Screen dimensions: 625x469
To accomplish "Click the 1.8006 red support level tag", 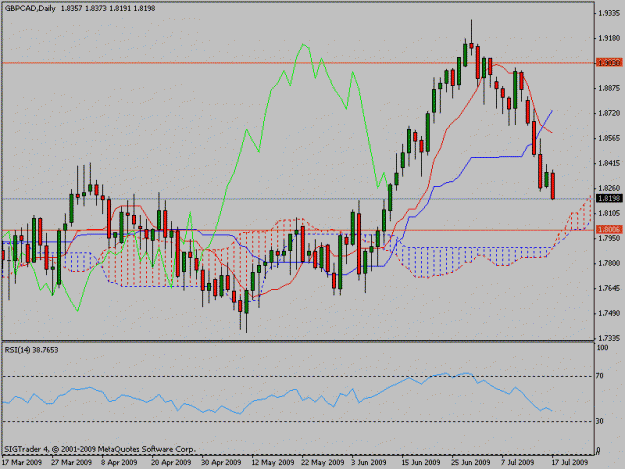I will point(609,229).
